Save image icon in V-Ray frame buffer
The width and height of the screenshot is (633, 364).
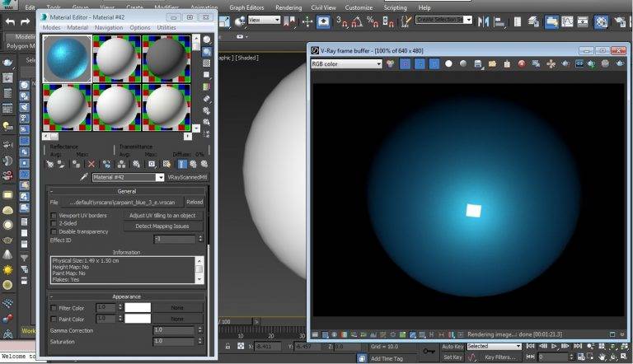478,63
